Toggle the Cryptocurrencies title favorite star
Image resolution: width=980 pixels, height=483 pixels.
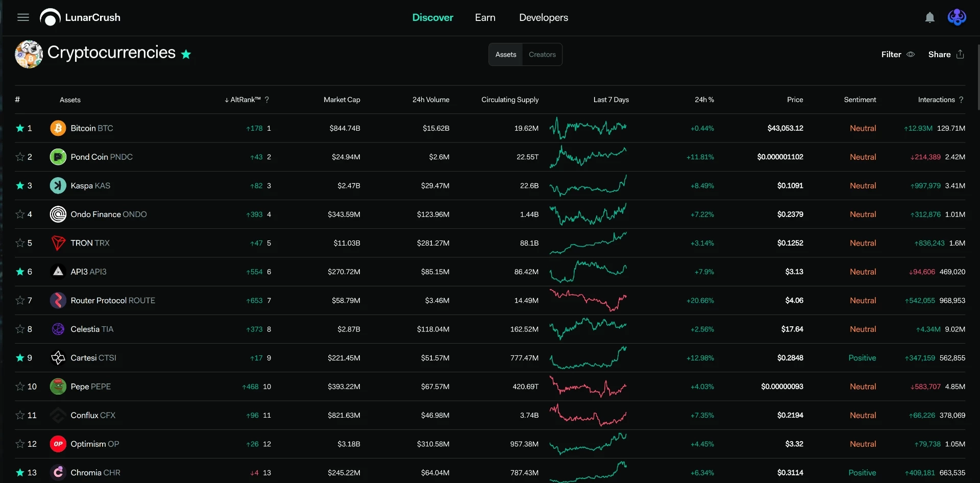click(x=186, y=54)
